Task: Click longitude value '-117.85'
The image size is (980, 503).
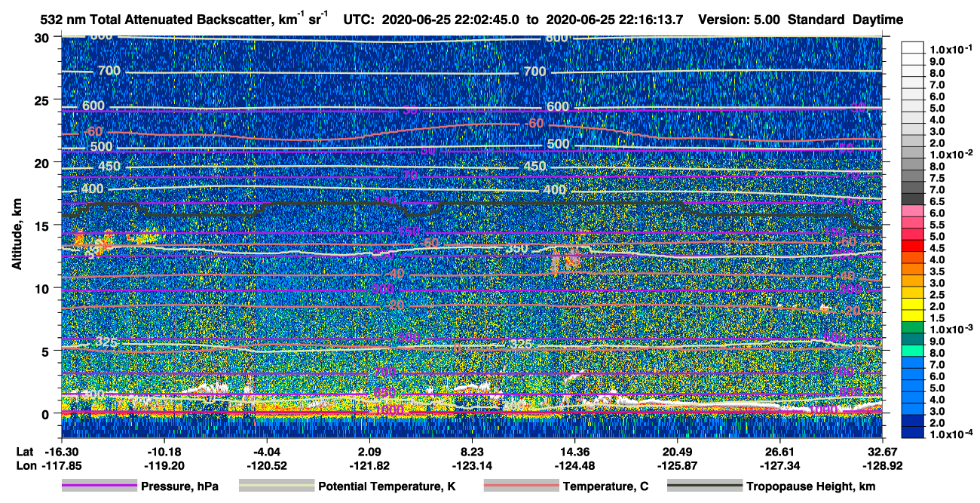Action: click(61, 465)
